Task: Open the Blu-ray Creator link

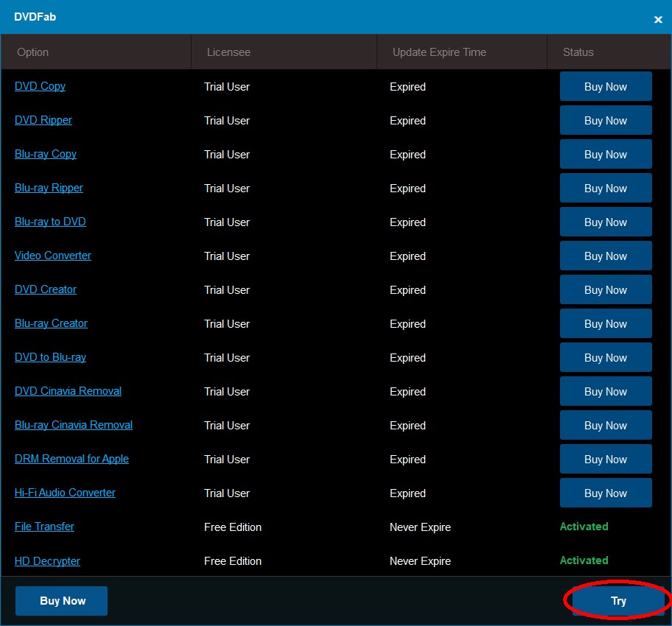Action: [51, 323]
